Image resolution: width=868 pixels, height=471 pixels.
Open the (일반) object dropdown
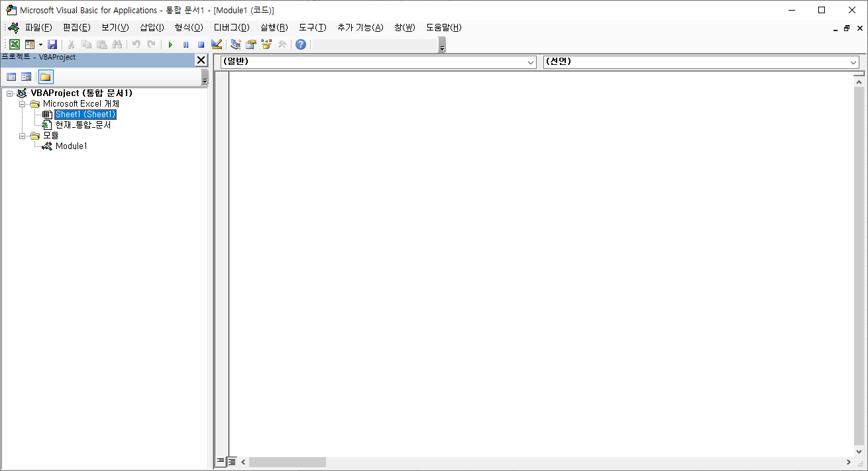378,62
